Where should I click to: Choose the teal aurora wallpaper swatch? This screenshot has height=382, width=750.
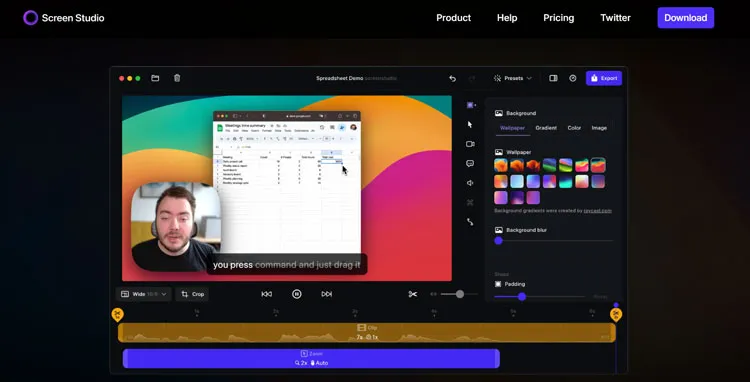(566, 182)
